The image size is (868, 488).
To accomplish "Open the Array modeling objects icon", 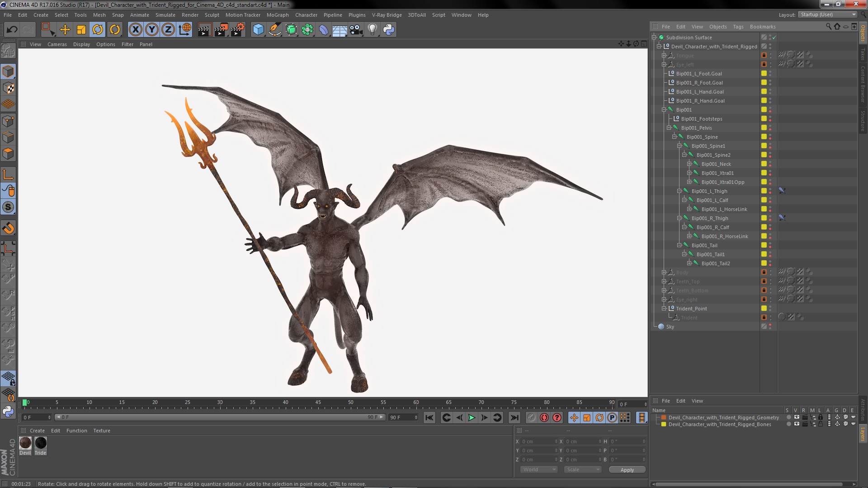I will [307, 30].
